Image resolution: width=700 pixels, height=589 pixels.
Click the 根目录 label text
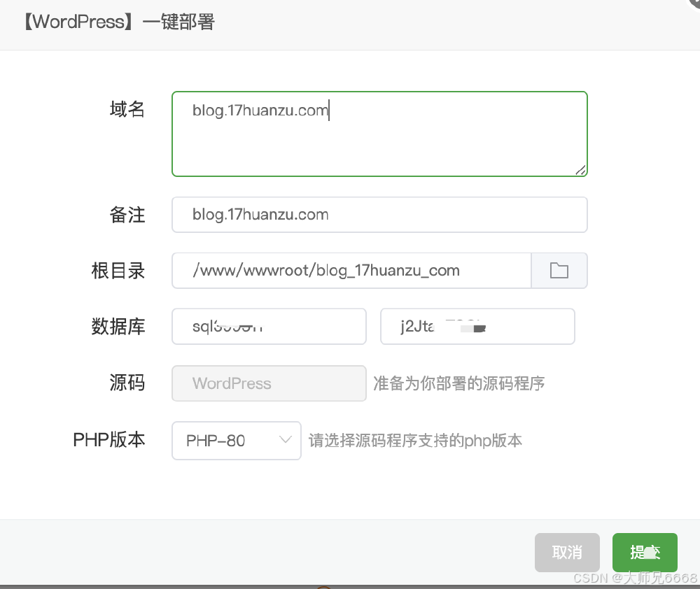tap(118, 271)
